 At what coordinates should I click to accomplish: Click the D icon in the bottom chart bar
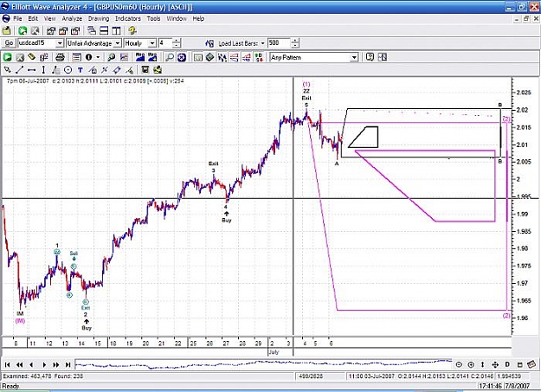(507, 364)
